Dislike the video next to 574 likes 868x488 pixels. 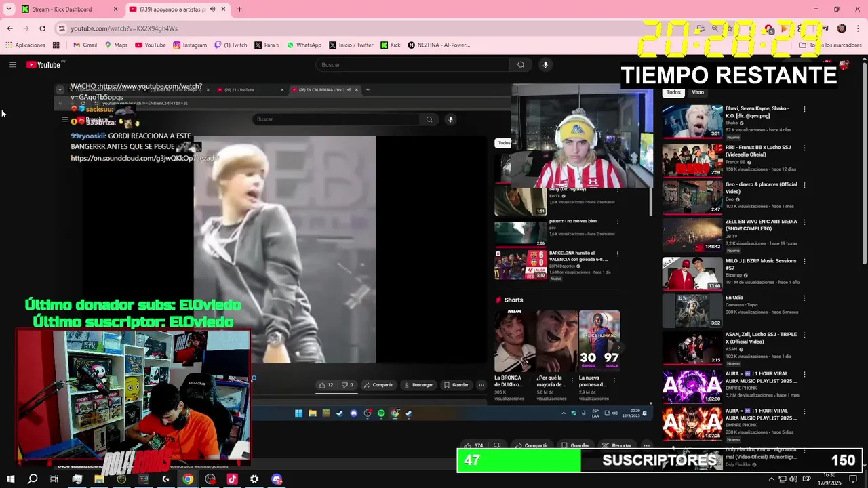497,445
